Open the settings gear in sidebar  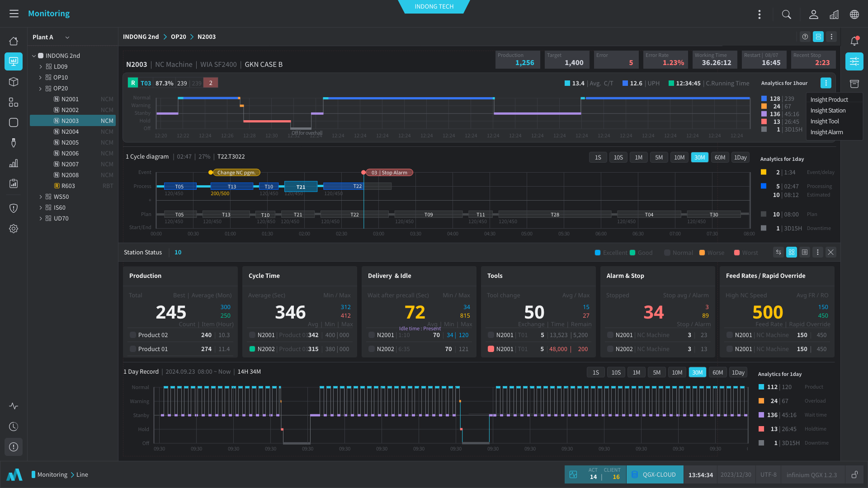[14, 229]
